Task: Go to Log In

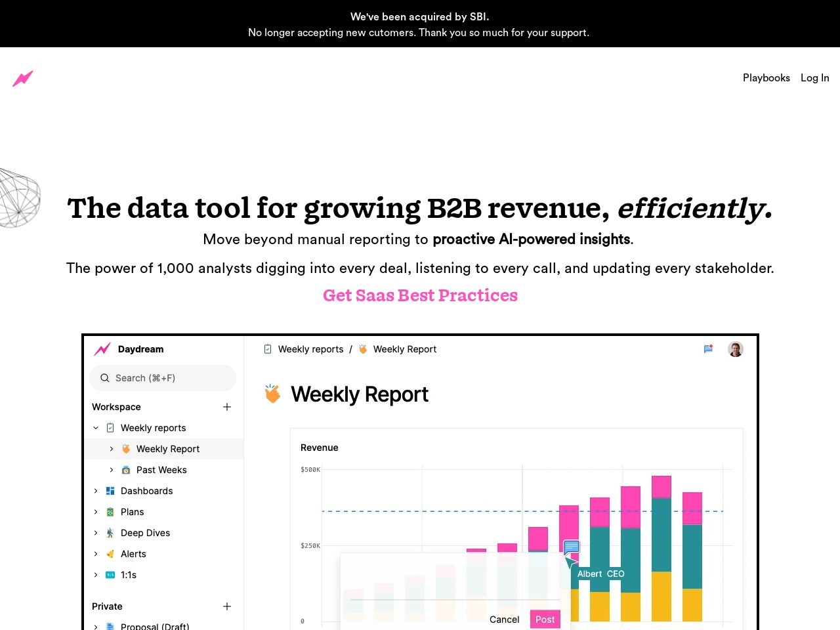Action: pyautogui.click(x=815, y=78)
